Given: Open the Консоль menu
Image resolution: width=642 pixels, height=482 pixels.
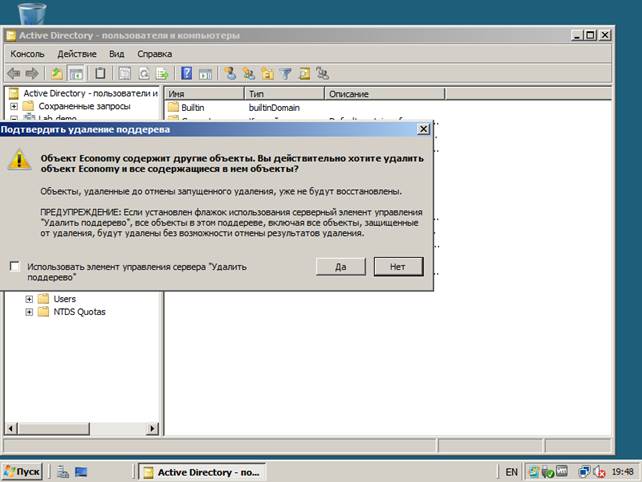Looking at the screenshot, I should 27,54.
